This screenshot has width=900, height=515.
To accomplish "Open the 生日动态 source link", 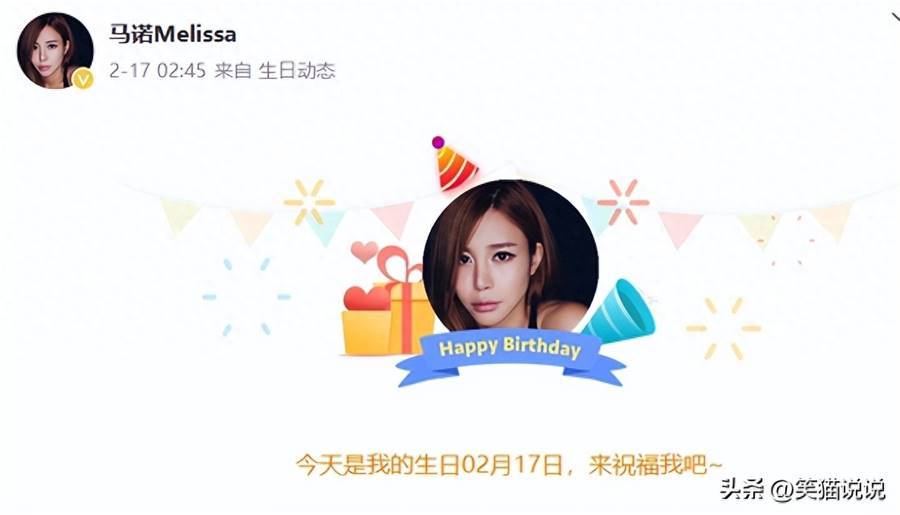I will [x=297, y=71].
